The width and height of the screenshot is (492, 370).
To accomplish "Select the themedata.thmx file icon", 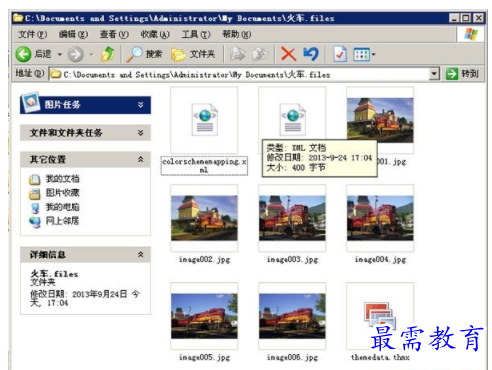I will point(380,316).
